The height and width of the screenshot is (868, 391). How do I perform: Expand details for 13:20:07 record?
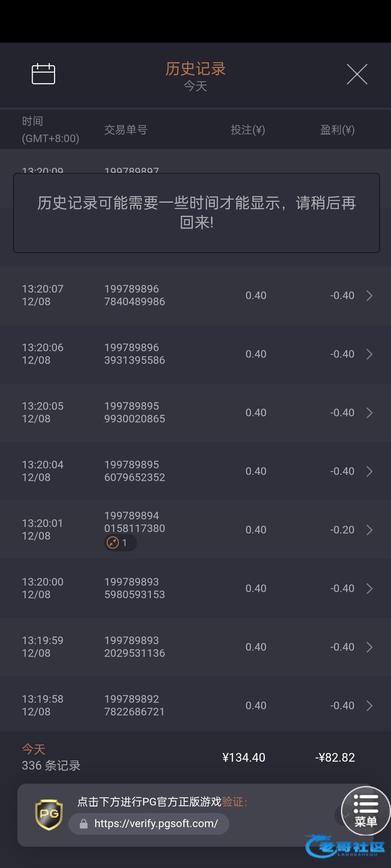[369, 295]
